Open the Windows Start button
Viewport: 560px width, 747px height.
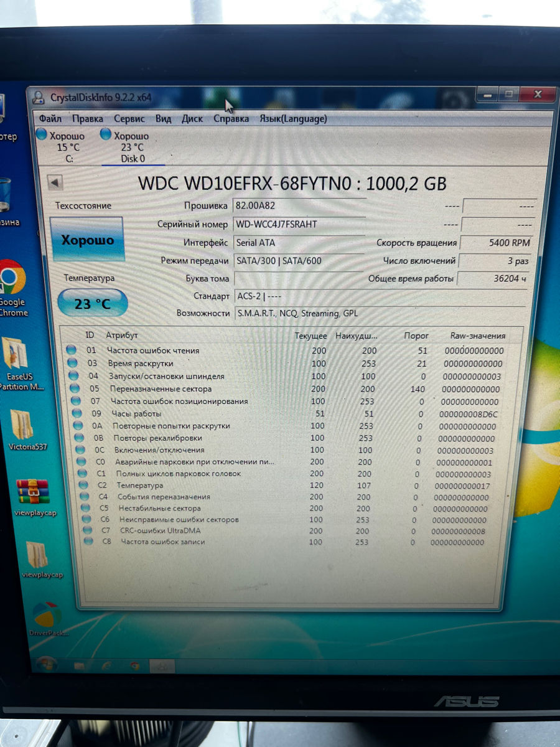pyautogui.click(x=47, y=664)
